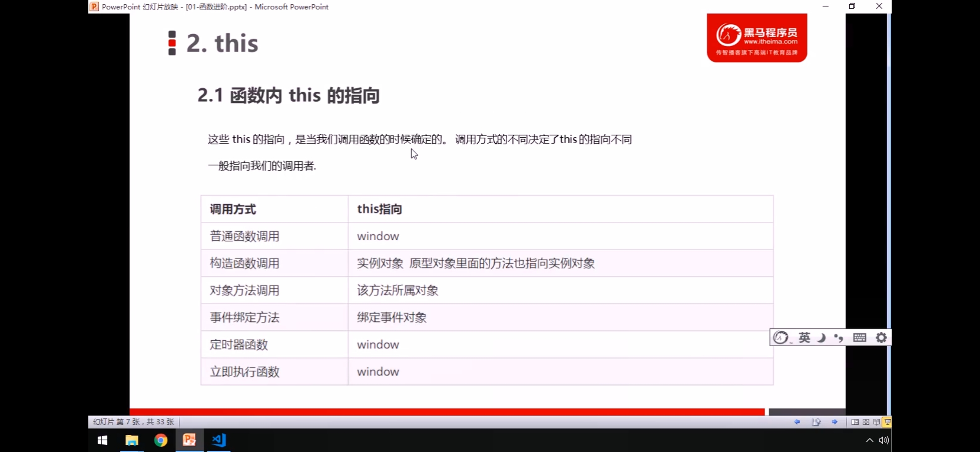Switch to Reading view

point(877,422)
